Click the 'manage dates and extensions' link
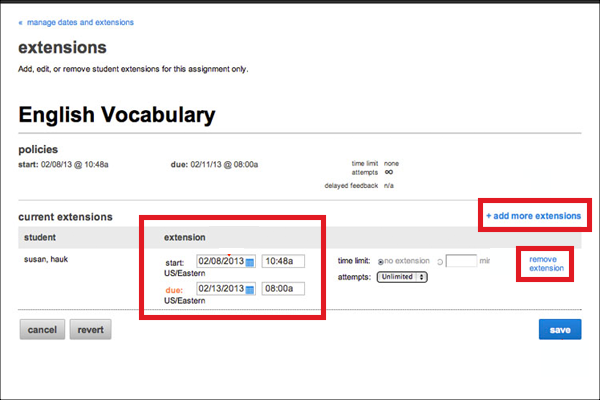This screenshot has height=400, width=600. pyautogui.click(x=81, y=22)
